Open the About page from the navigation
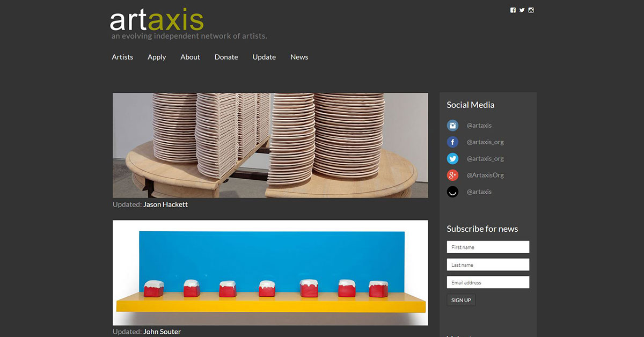Screen dimensions: 644x337 click(190, 57)
